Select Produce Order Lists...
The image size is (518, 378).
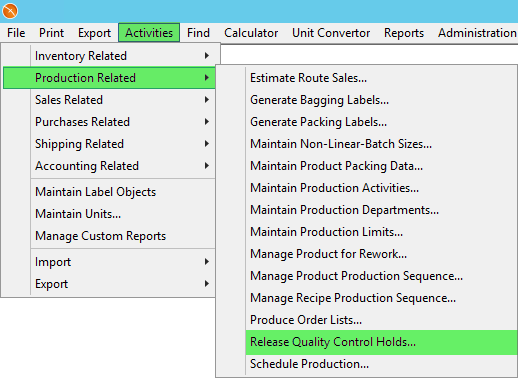(x=367, y=320)
